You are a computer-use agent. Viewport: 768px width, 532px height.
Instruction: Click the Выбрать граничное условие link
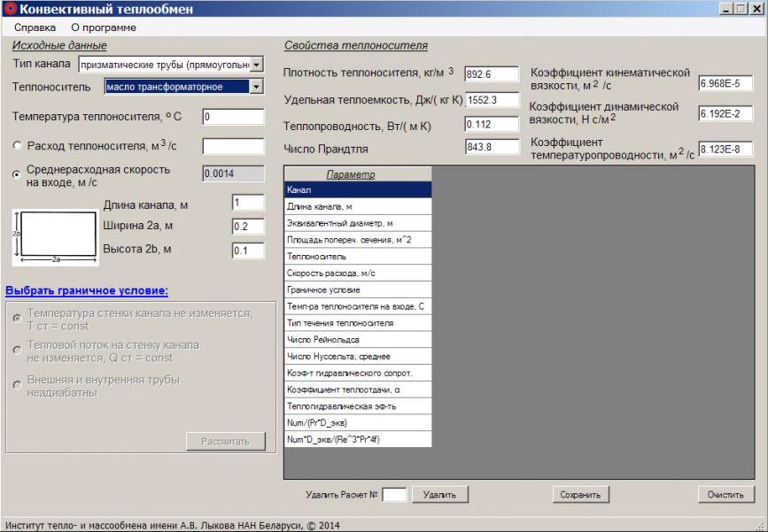tap(87, 290)
